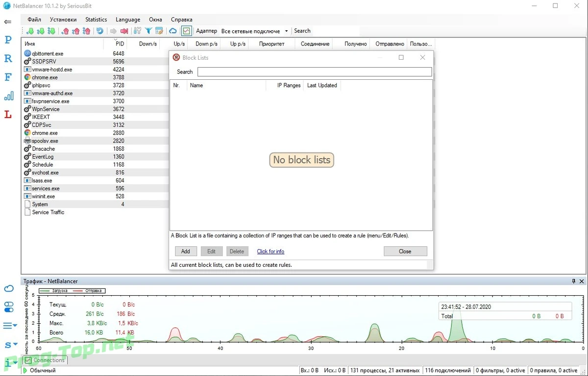Open the bar chart statistics sidebar icon

pyautogui.click(x=8, y=96)
